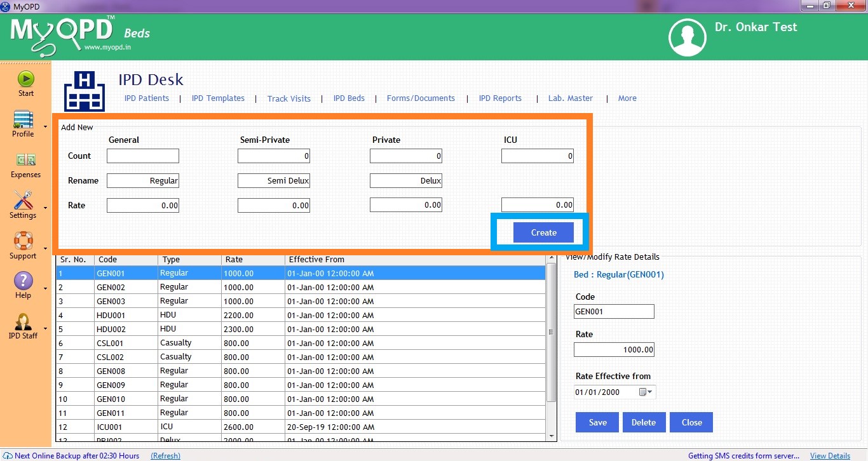Click the Save button
This screenshot has height=461, width=868.
coord(597,422)
